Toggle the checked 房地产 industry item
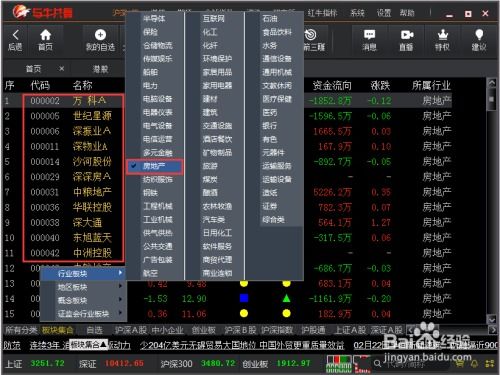This screenshot has height=375, width=500. pos(155,166)
